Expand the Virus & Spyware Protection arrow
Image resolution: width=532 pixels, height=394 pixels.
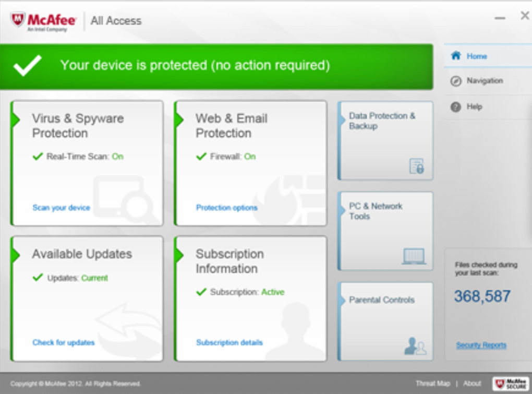16,120
